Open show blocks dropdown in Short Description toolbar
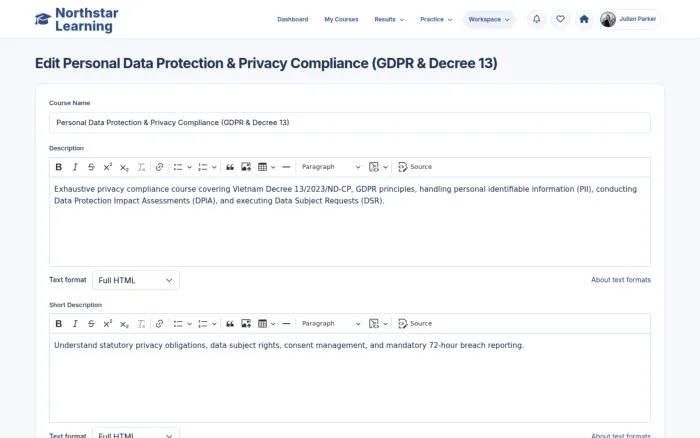This screenshot has width=700, height=438. click(x=378, y=324)
